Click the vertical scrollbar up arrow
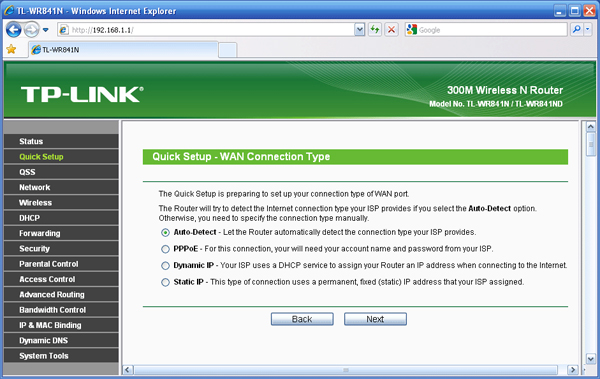The width and height of the screenshot is (600, 379). pyautogui.click(x=590, y=126)
